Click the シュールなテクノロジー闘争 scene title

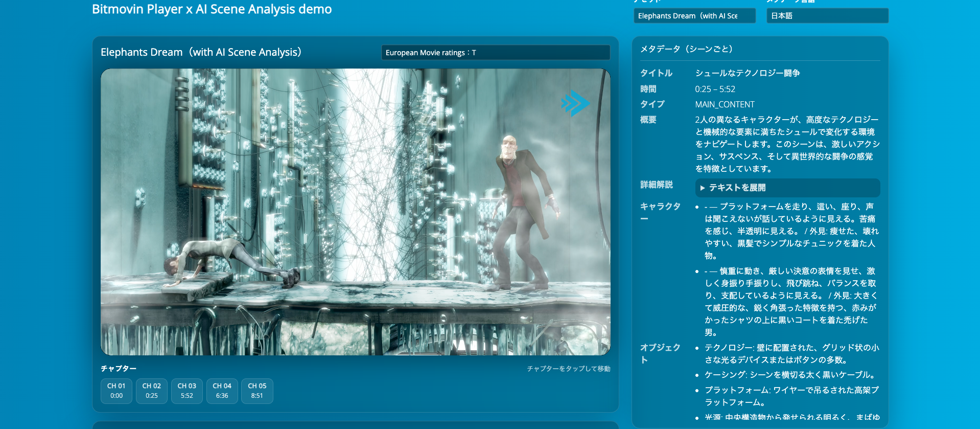[748, 73]
